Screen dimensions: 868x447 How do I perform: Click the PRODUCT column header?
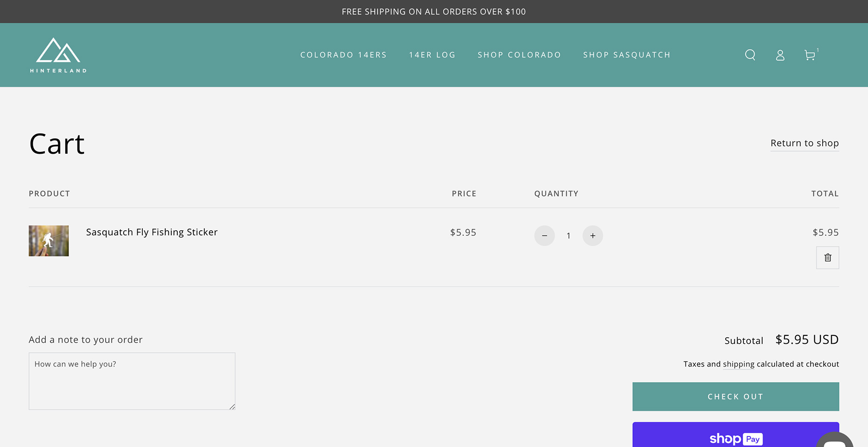(49, 193)
